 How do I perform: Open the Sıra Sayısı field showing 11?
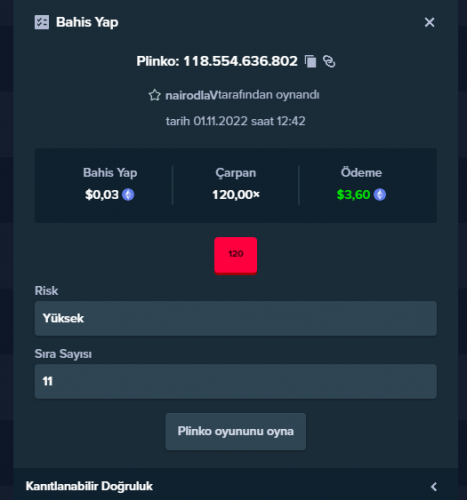tap(236, 381)
